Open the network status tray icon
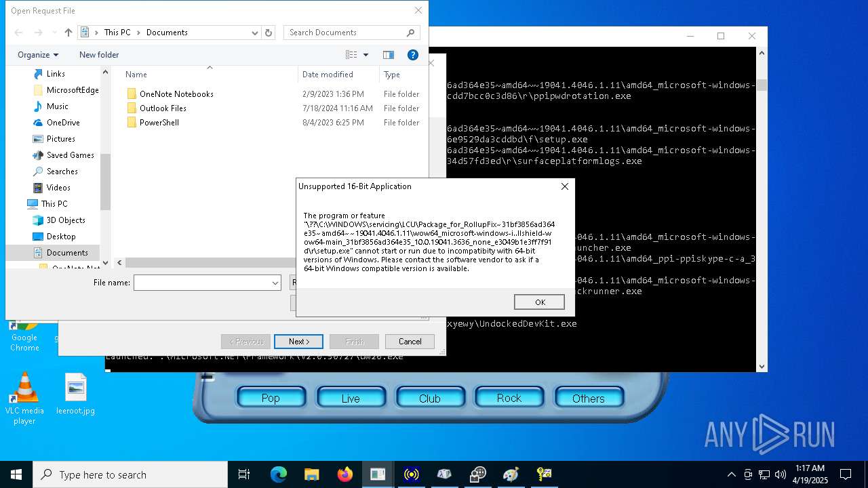This screenshot has height=488, width=868. pyautogui.click(x=764, y=474)
